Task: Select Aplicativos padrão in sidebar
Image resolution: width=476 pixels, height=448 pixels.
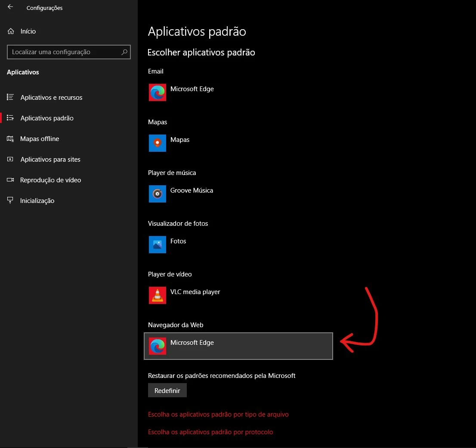Action: pyautogui.click(x=47, y=118)
